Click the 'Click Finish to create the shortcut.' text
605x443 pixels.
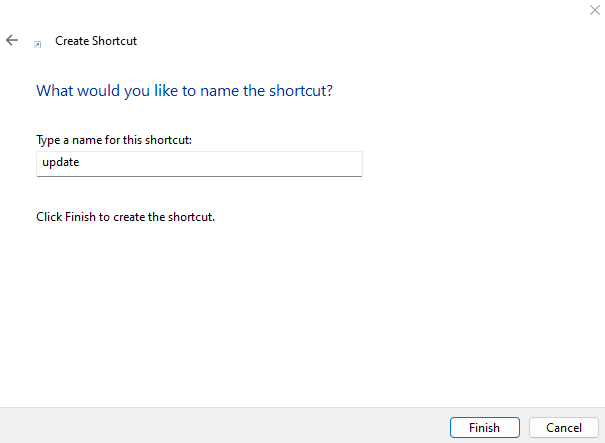pyautogui.click(x=125, y=217)
